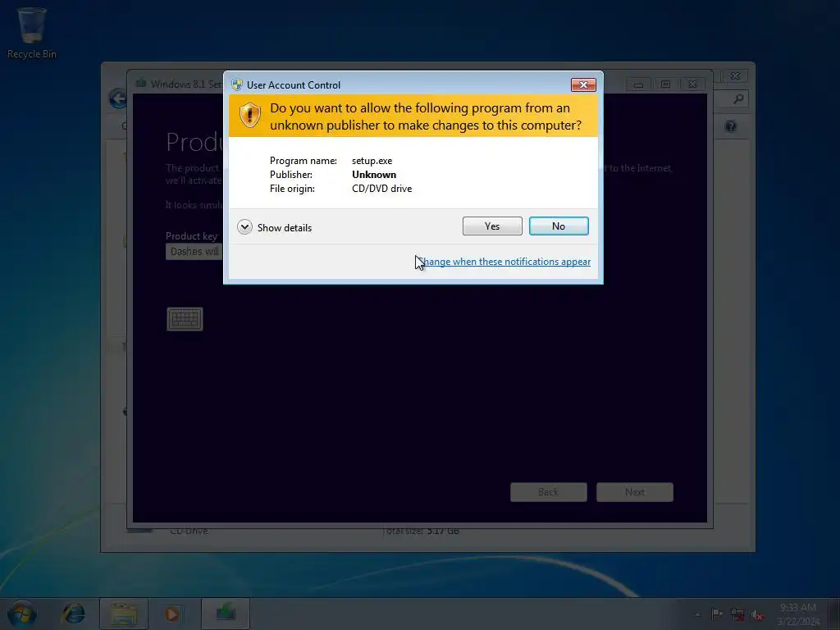The width and height of the screenshot is (840, 630).
Task: Click 'setup.exe' program name text
Action: coord(372,161)
